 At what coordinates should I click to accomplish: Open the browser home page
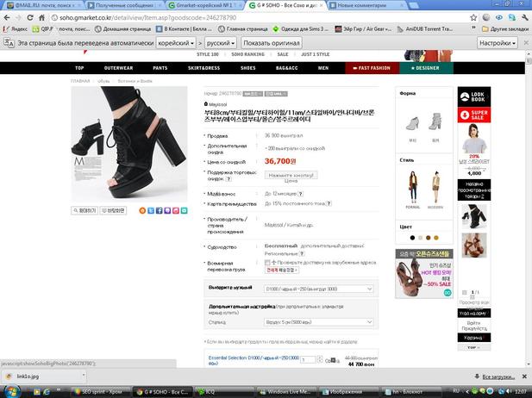(x=41, y=17)
